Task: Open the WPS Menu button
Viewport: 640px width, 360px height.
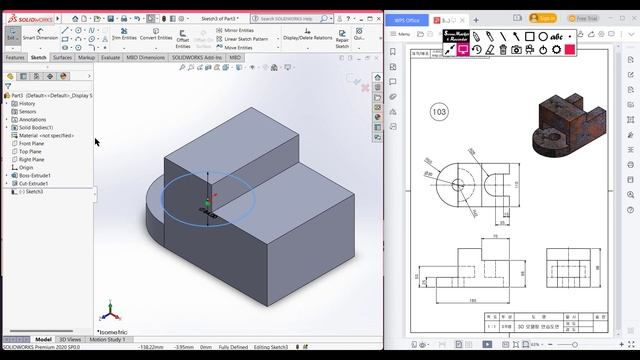Action: click(x=400, y=34)
